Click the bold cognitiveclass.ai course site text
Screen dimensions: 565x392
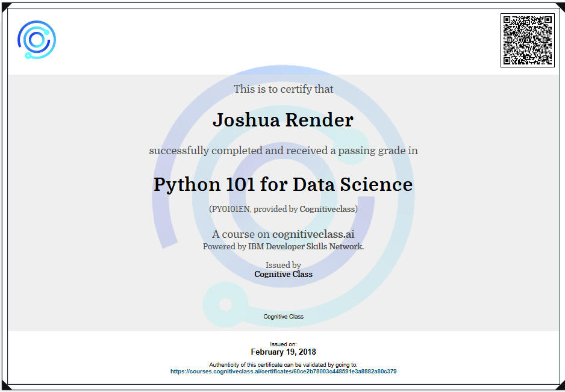click(313, 234)
